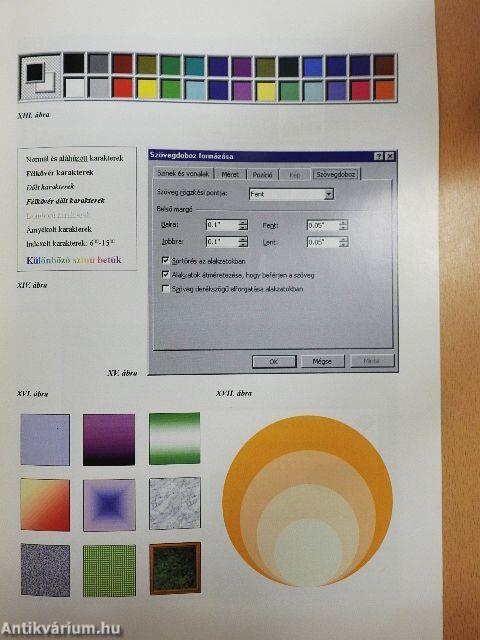Click the 'Félkövér dőlt karakterek' line
The height and width of the screenshot is (640, 480).
pos(65,201)
